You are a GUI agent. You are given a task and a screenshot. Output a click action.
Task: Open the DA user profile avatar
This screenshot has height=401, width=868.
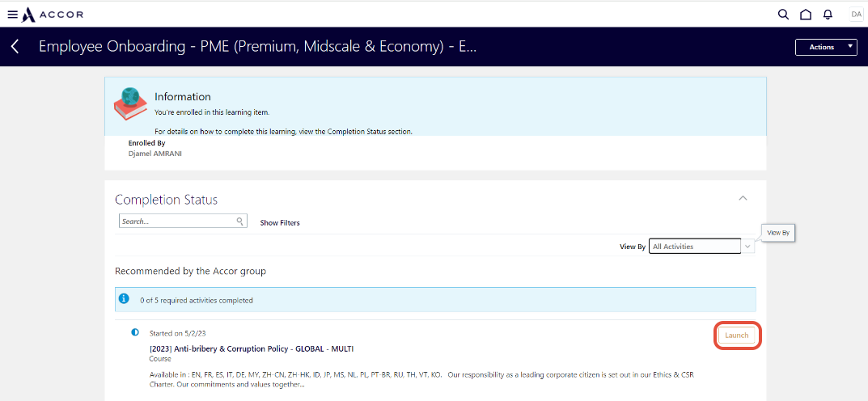[857, 15]
